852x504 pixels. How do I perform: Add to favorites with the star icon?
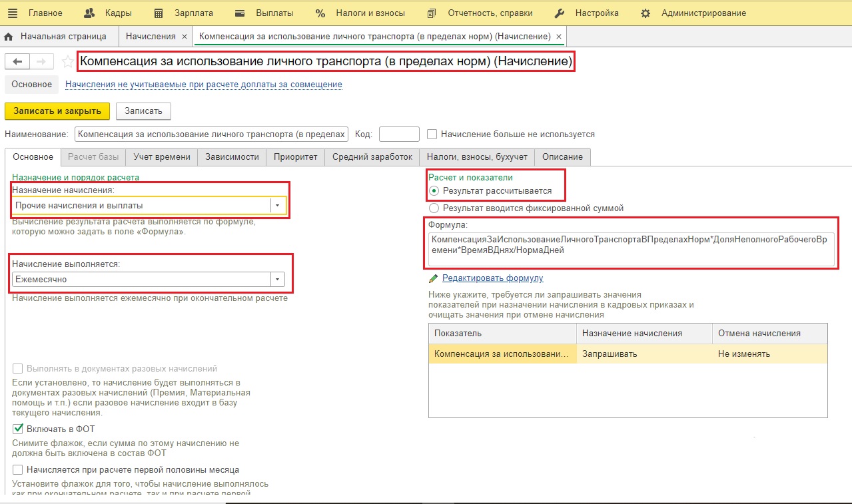[x=67, y=62]
